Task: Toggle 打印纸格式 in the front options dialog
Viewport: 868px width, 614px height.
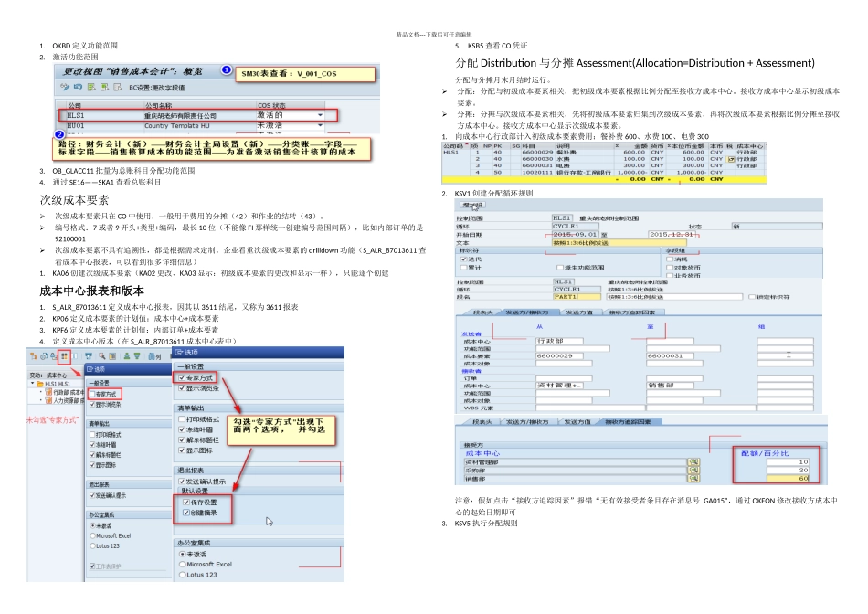Action: click(x=182, y=419)
